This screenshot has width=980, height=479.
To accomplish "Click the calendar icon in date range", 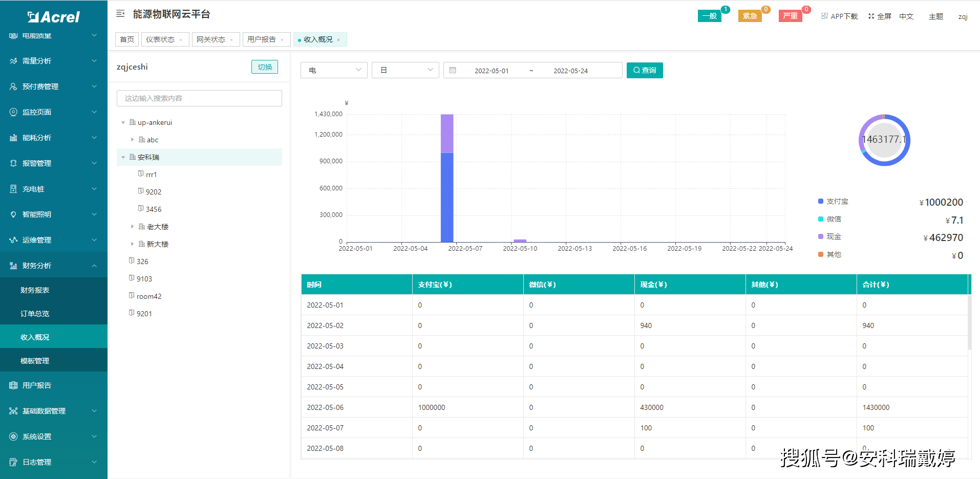I will (x=453, y=70).
